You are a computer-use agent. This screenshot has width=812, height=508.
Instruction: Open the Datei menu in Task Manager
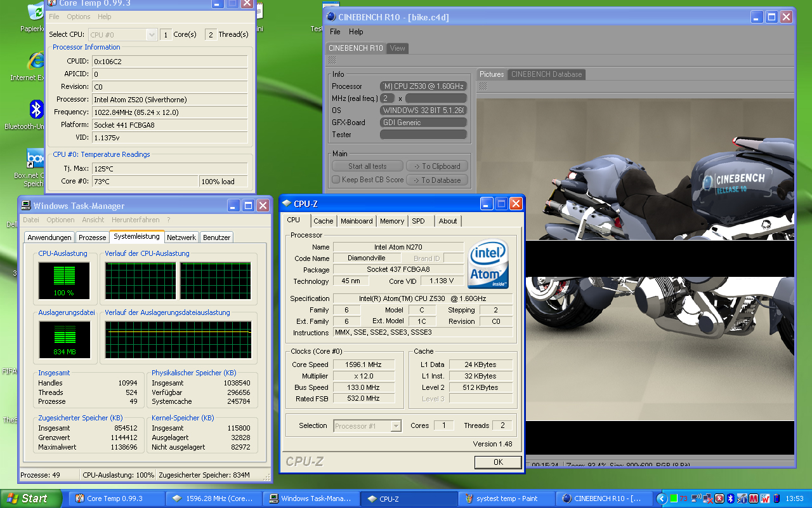[x=31, y=220]
